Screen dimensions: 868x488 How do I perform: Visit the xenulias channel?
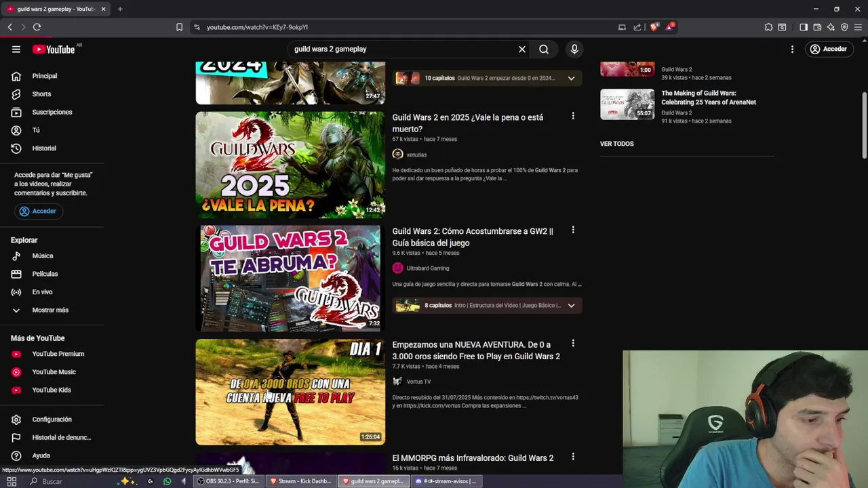tap(416, 155)
